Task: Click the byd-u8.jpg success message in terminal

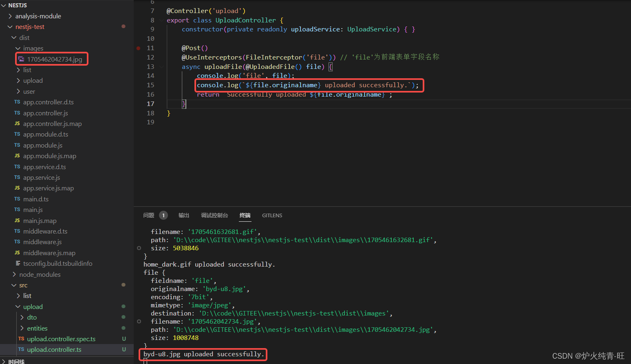Action: pos(203,354)
